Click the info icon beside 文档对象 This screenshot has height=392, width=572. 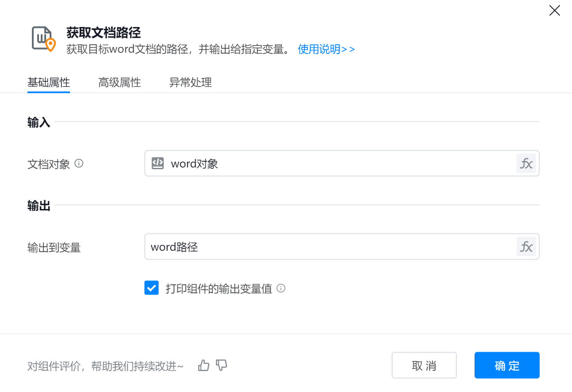tap(79, 163)
